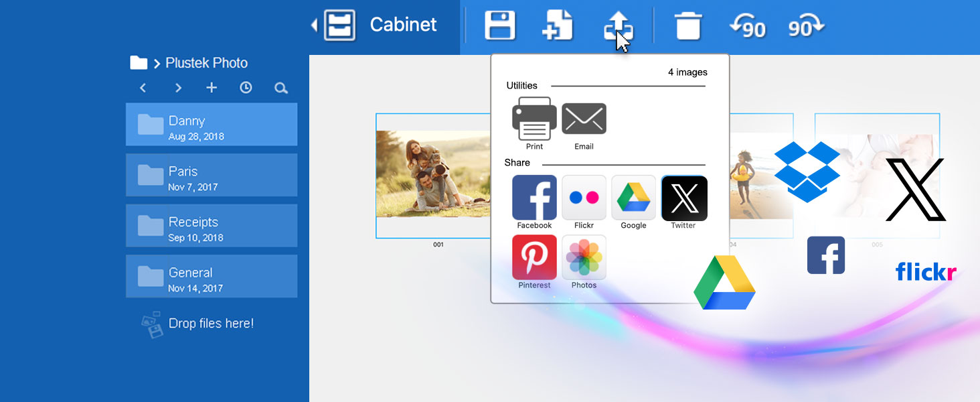The height and width of the screenshot is (402, 980).
Task: Select family picnic thumbnail 001
Action: coord(433,176)
